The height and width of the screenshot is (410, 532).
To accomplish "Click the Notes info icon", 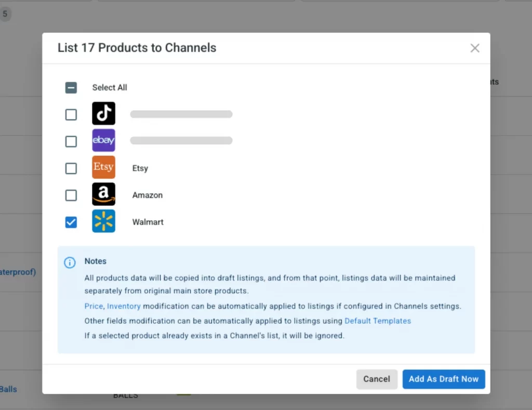I will [70, 262].
